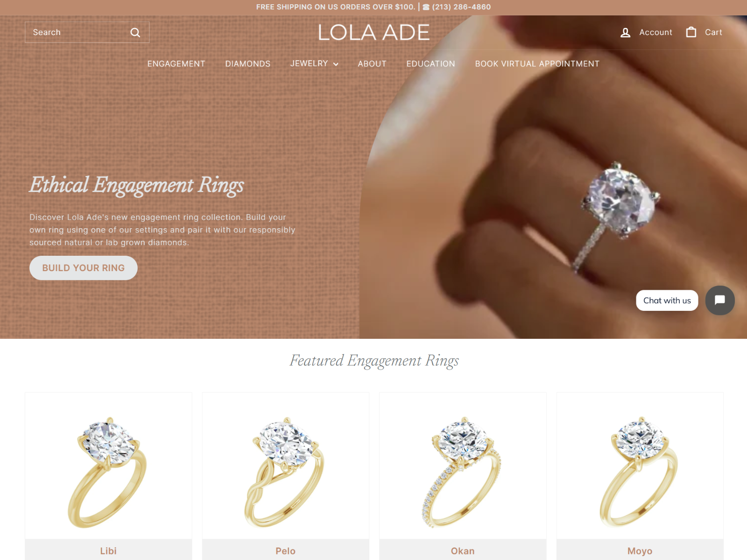Screen dimensions: 747x560
Task: Expand the Jewelry dropdown chevron
Action: tap(336, 64)
